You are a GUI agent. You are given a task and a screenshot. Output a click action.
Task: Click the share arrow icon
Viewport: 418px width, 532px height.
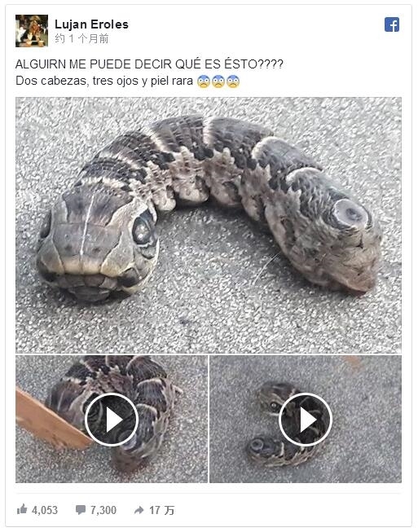click(x=139, y=510)
